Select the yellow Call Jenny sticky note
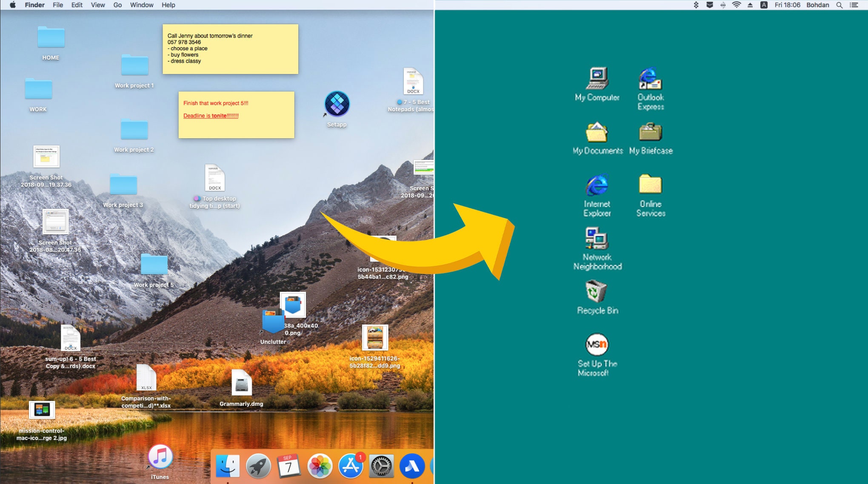This screenshot has width=868, height=484. [230, 48]
